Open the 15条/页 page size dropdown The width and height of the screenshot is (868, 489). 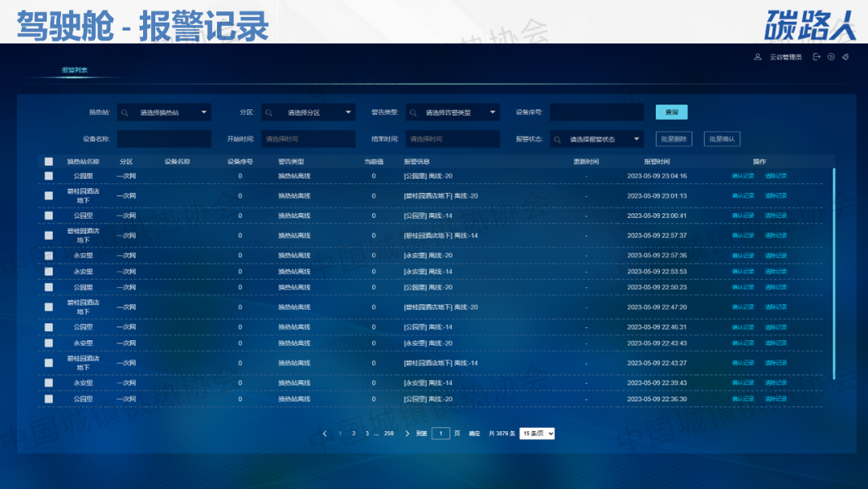[538, 434]
